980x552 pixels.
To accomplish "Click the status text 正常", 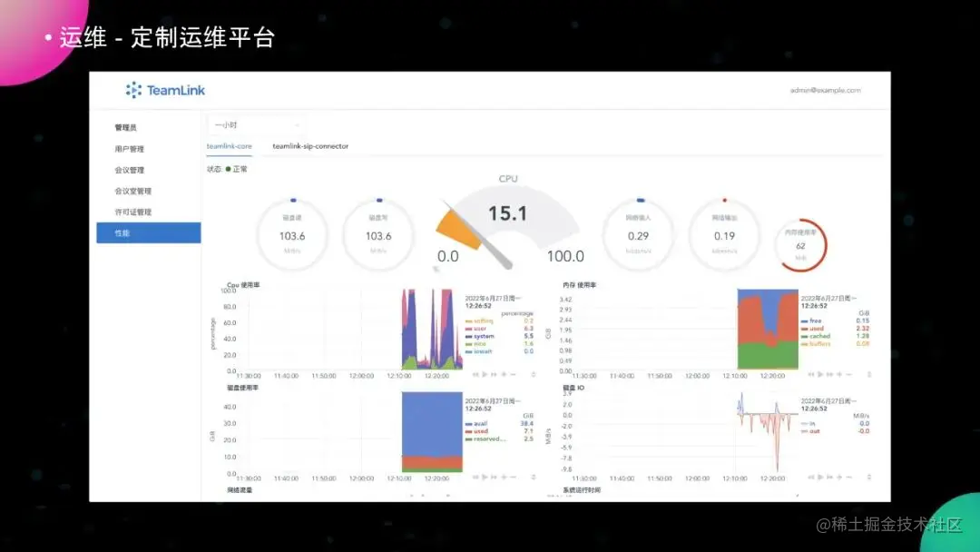I will tap(240, 170).
